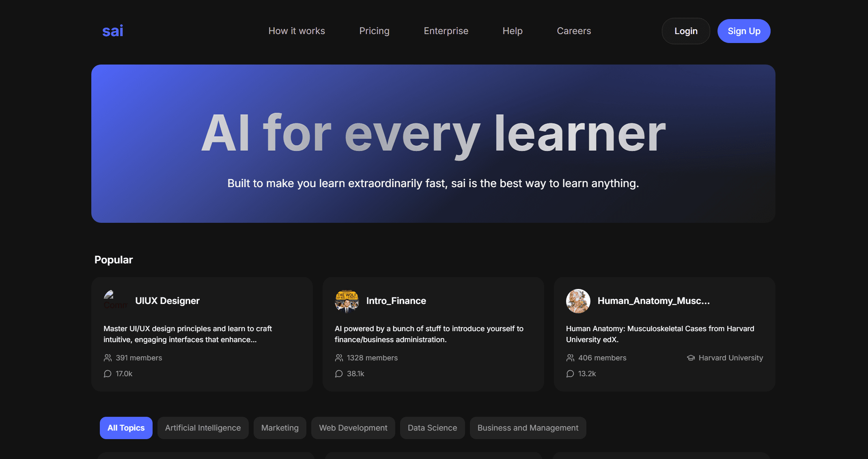Go to the Pricing page
Viewport: 868px width, 459px height.
374,31
